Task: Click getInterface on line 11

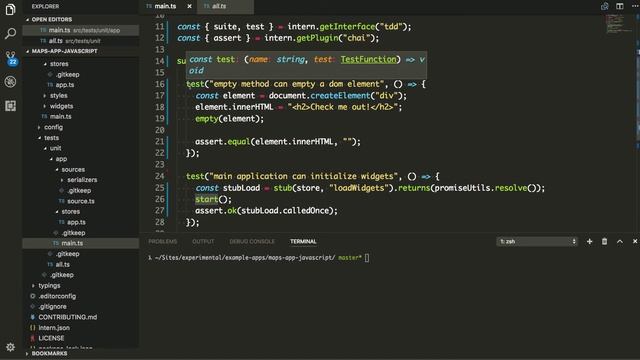Action: click(x=347, y=27)
